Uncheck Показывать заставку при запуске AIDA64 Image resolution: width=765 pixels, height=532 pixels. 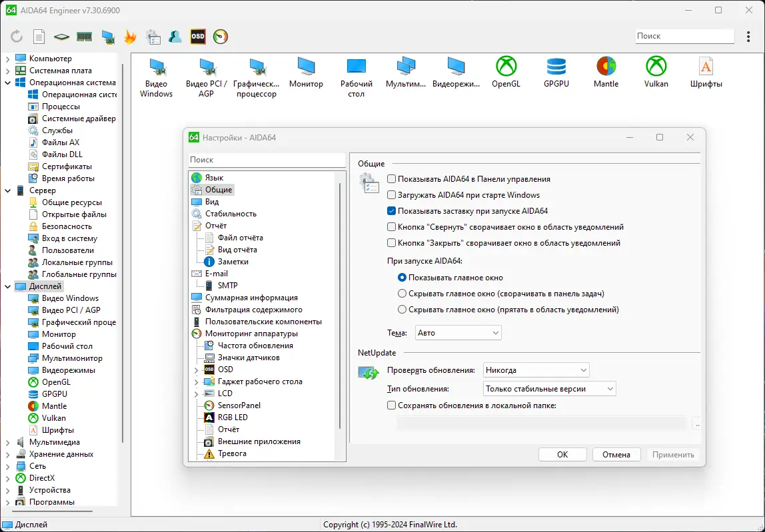tap(391, 211)
